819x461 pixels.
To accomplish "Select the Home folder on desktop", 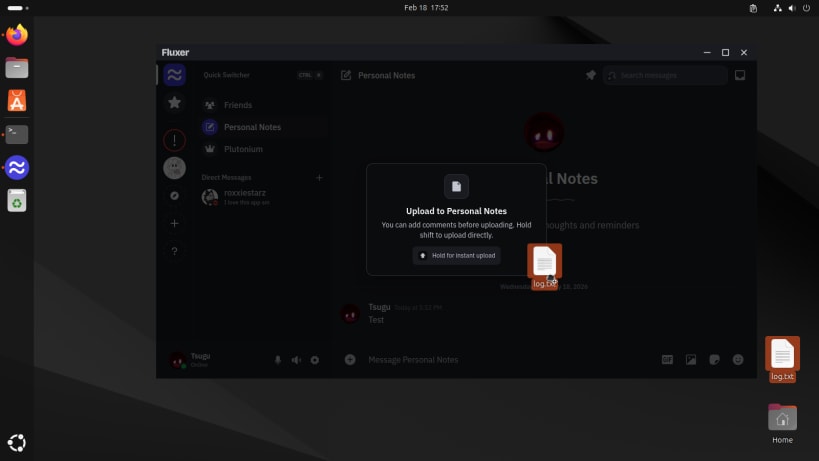I will [x=782, y=423].
